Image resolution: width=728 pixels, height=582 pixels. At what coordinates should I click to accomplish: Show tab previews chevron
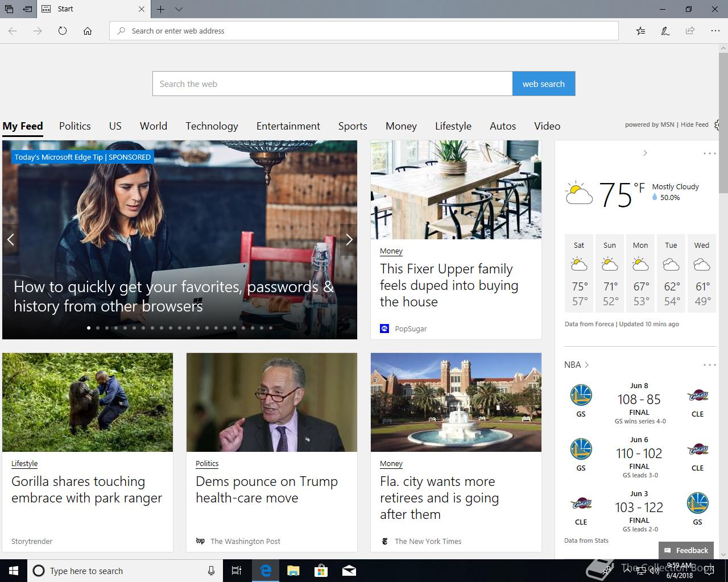[179, 9]
